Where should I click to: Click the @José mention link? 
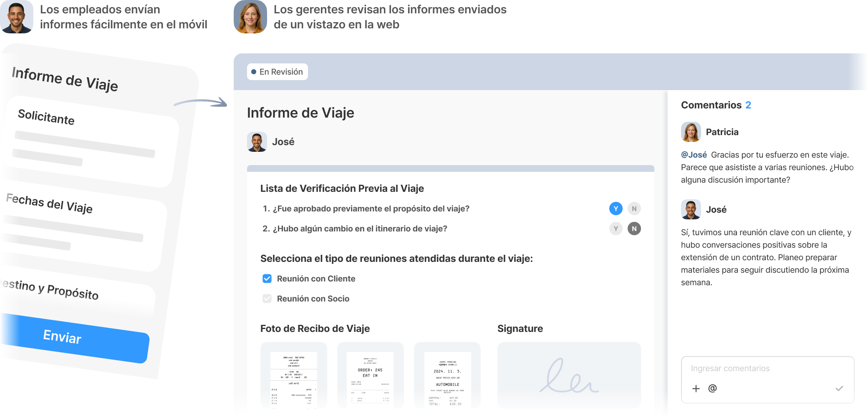694,155
